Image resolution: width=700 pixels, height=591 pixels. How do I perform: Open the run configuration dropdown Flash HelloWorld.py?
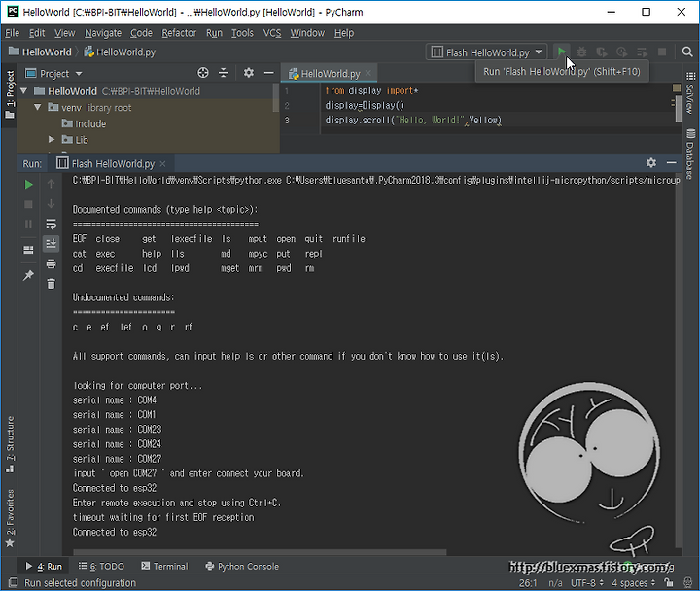point(487,52)
